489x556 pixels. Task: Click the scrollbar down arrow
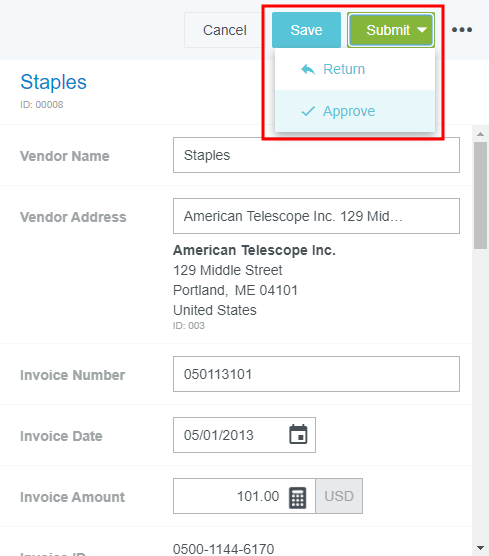tap(480, 548)
